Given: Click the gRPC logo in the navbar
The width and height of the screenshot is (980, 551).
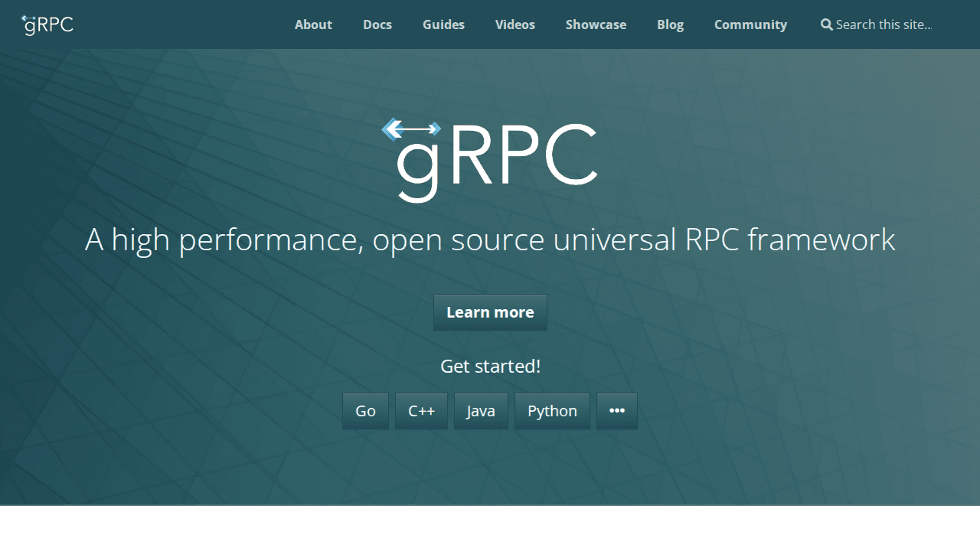Looking at the screenshot, I should pos(46,24).
